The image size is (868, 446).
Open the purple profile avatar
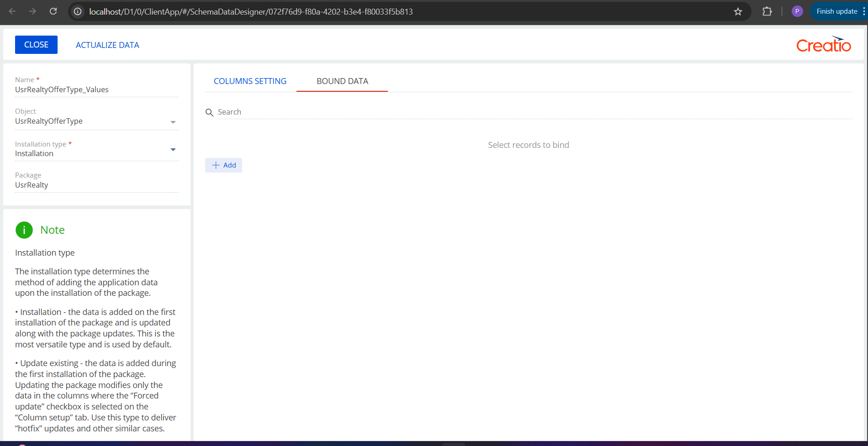click(x=797, y=11)
